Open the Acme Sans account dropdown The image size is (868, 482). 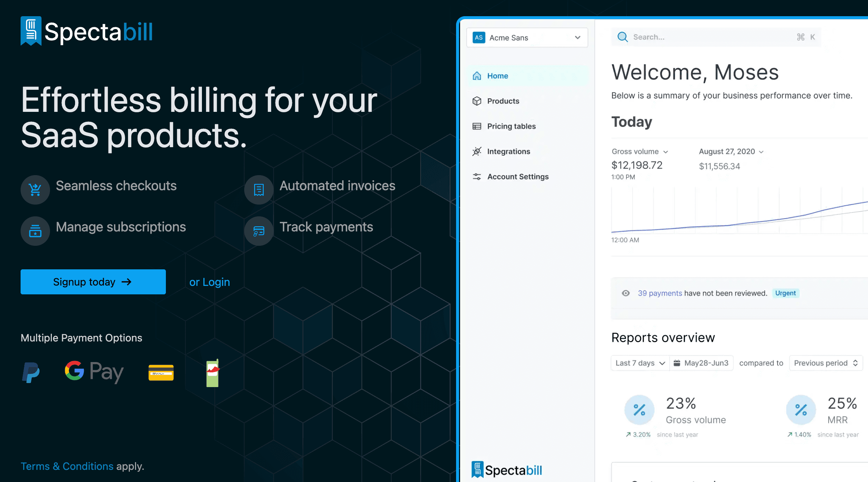pos(527,38)
